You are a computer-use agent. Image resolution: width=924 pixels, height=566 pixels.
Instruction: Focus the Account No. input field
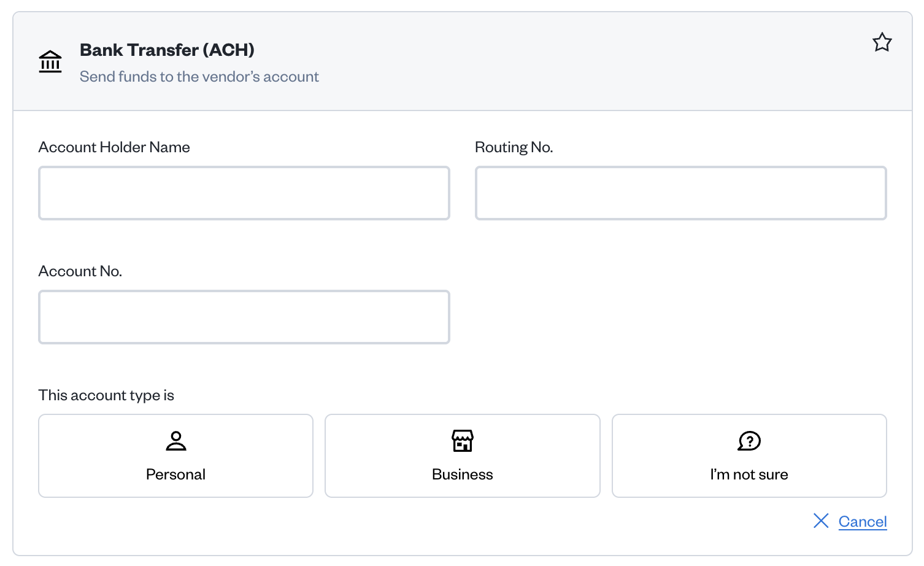(244, 317)
